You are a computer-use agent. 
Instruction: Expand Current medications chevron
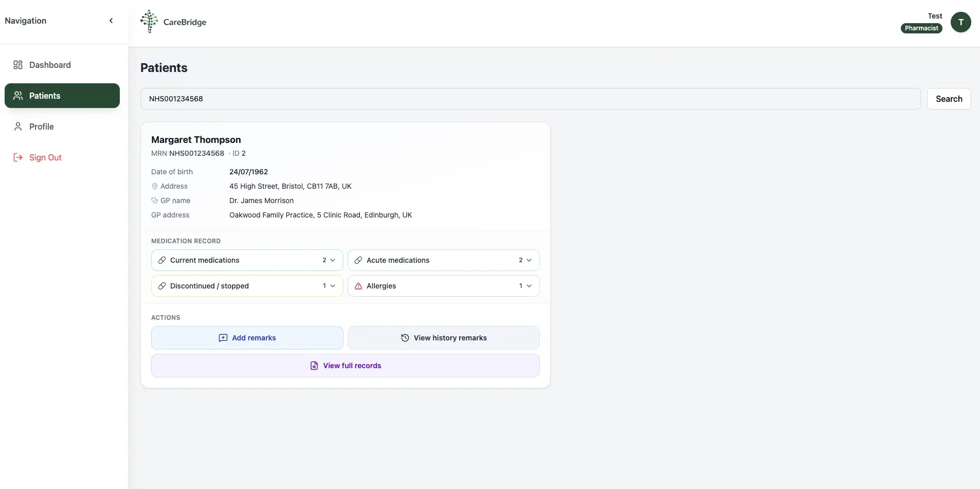click(x=333, y=260)
